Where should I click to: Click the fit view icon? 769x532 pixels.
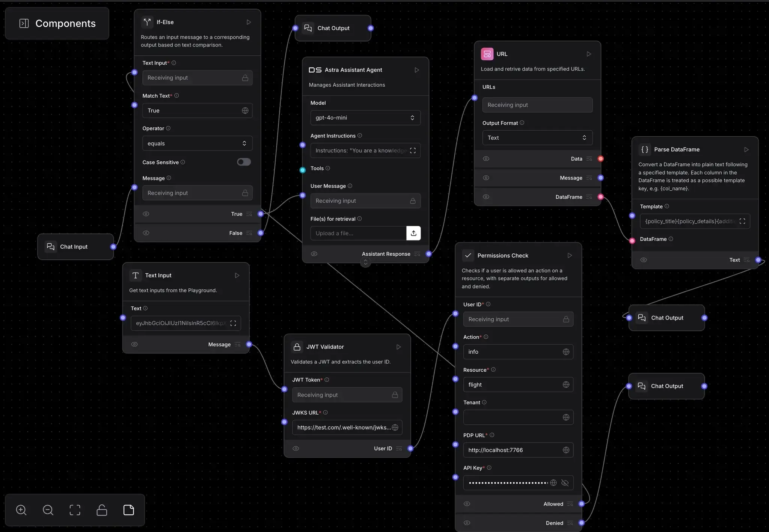point(75,510)
